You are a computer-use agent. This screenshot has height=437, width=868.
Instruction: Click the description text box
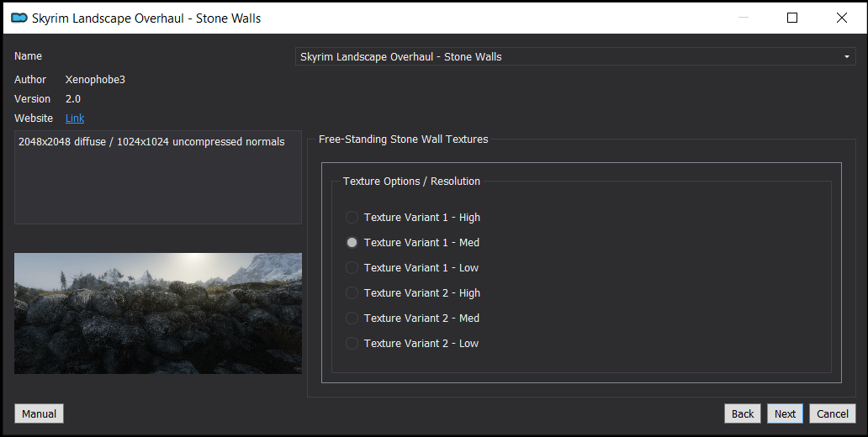pyautogui.click(x=158, y=177)
